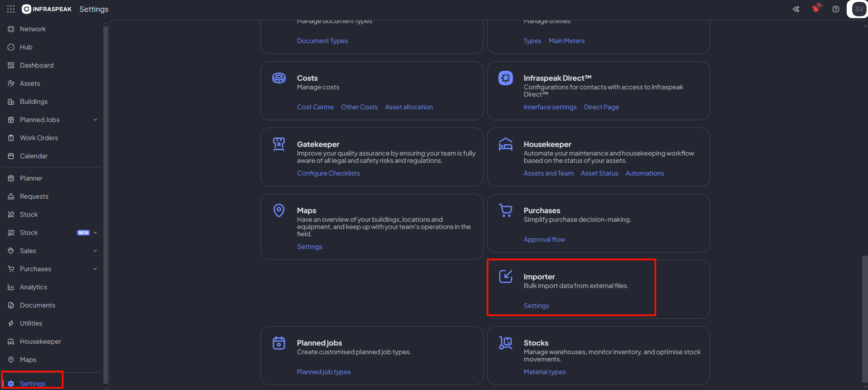Open Settings link under Importer card
This screenshot has height=390, width=868.
click(x=536, y=306)
